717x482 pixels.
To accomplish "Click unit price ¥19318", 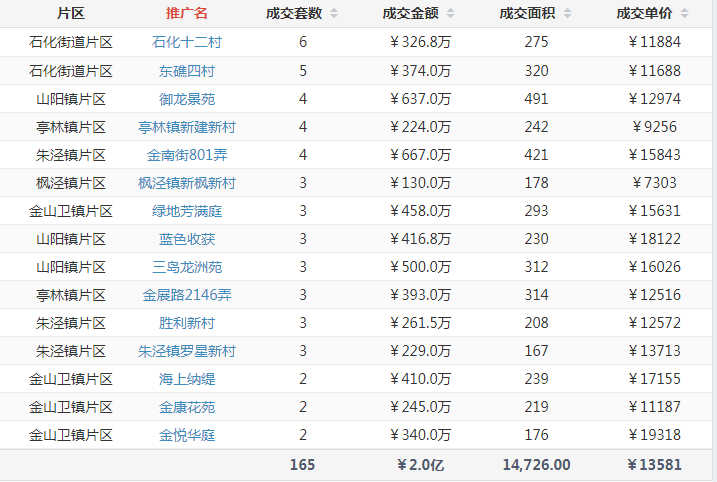I will point(654,435).
